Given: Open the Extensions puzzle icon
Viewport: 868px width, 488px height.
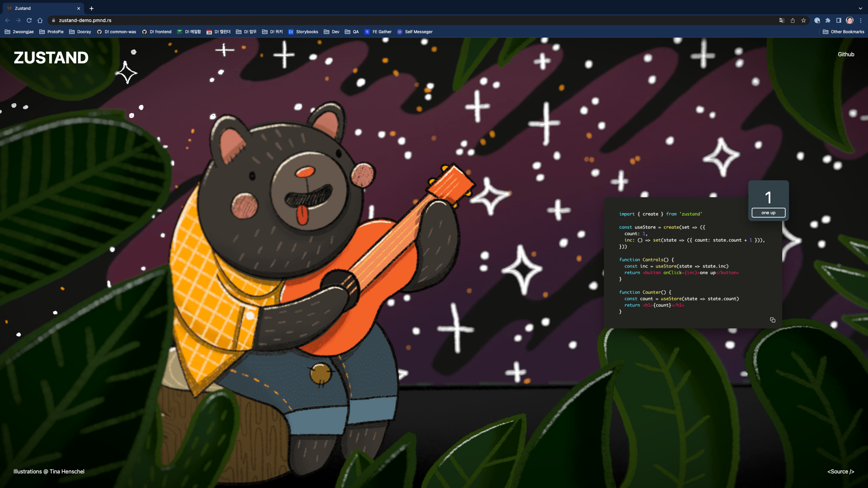Looking at the screenshot, I should point(828,20).
